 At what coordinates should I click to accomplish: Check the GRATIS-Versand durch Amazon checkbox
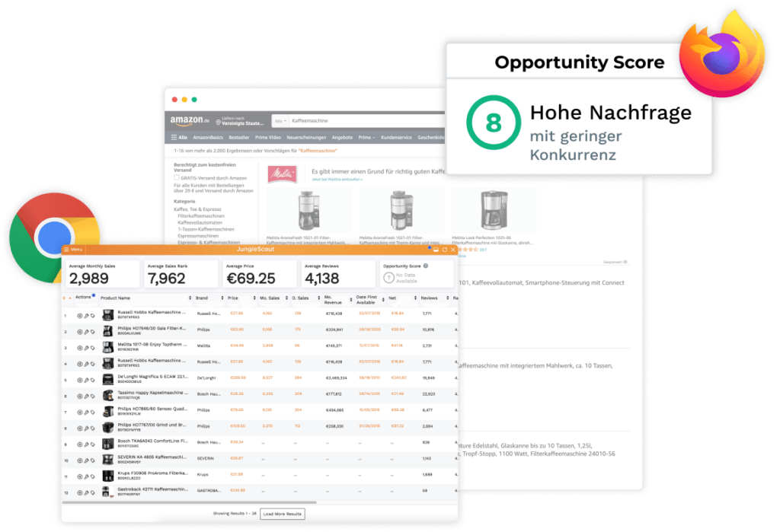[176, 177]
